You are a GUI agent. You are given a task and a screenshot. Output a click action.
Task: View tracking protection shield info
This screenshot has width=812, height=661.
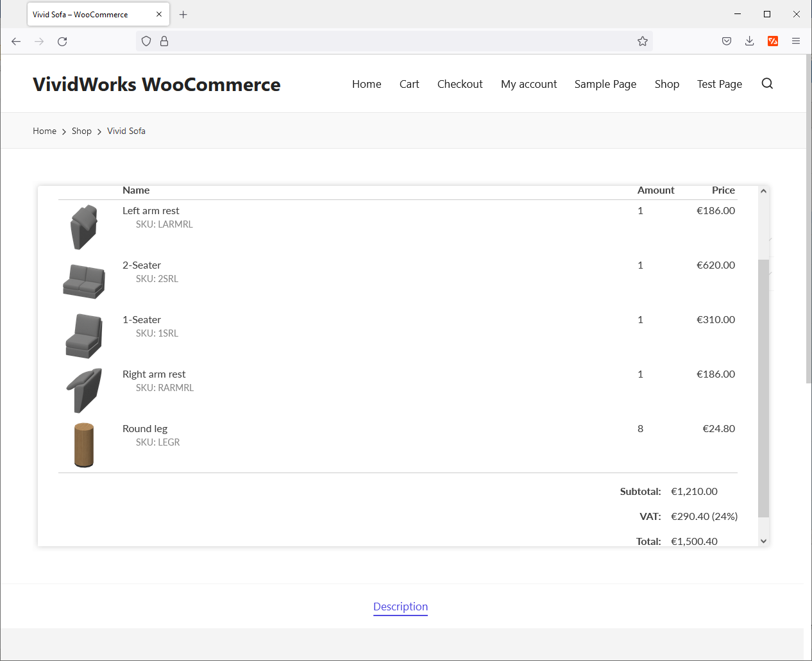click(x=146, y=41)
